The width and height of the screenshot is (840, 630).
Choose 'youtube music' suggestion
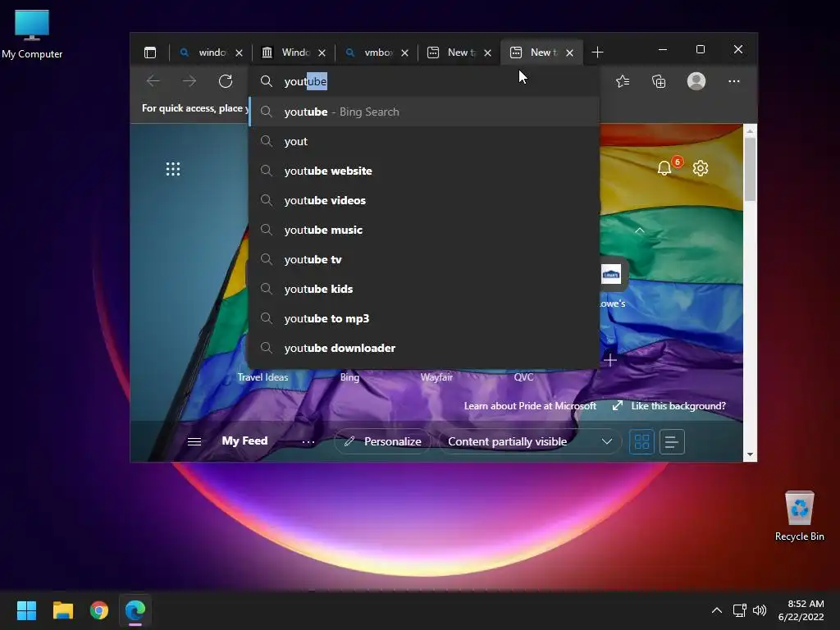424,230
